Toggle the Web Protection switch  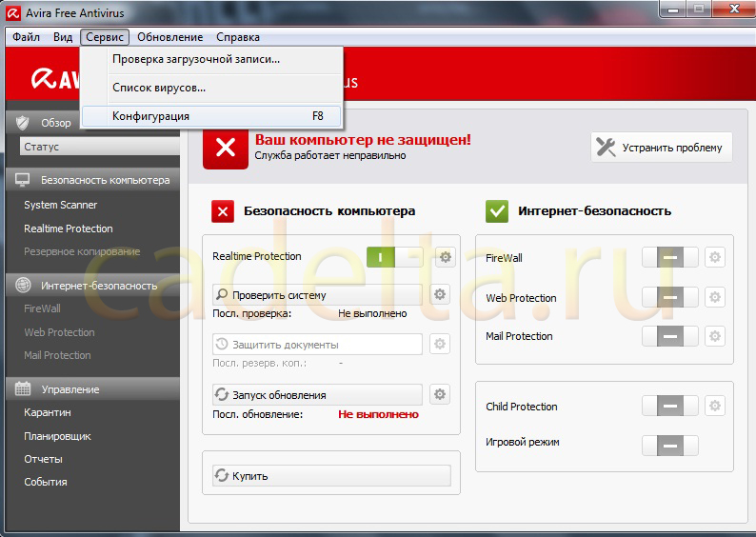670,297
